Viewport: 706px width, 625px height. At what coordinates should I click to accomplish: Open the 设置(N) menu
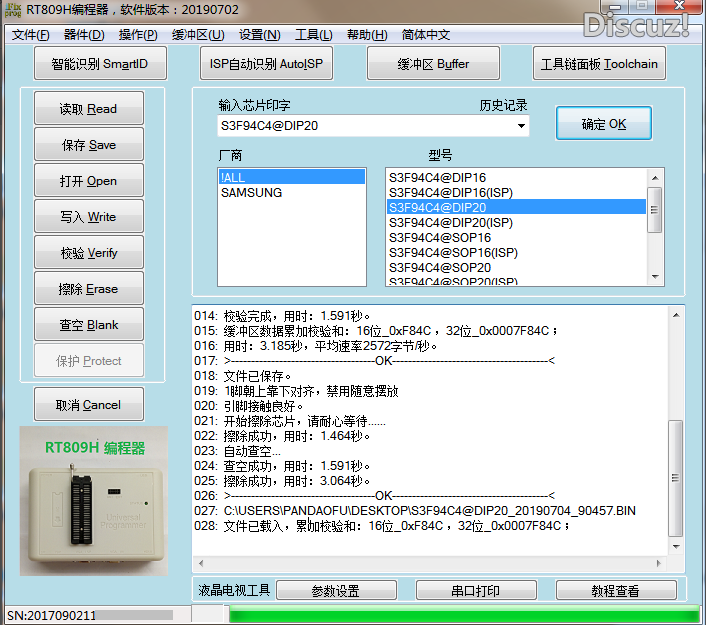pos(259,35)
